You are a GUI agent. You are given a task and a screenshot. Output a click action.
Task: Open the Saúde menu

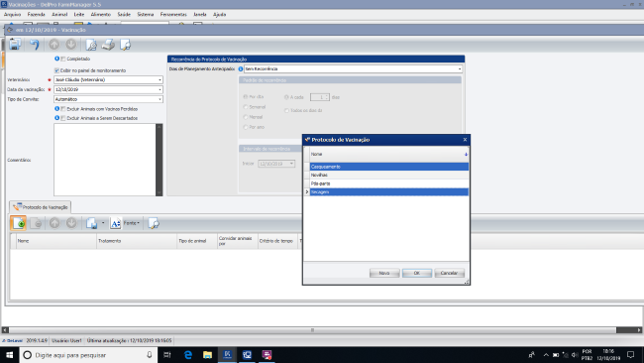point(124,15)
